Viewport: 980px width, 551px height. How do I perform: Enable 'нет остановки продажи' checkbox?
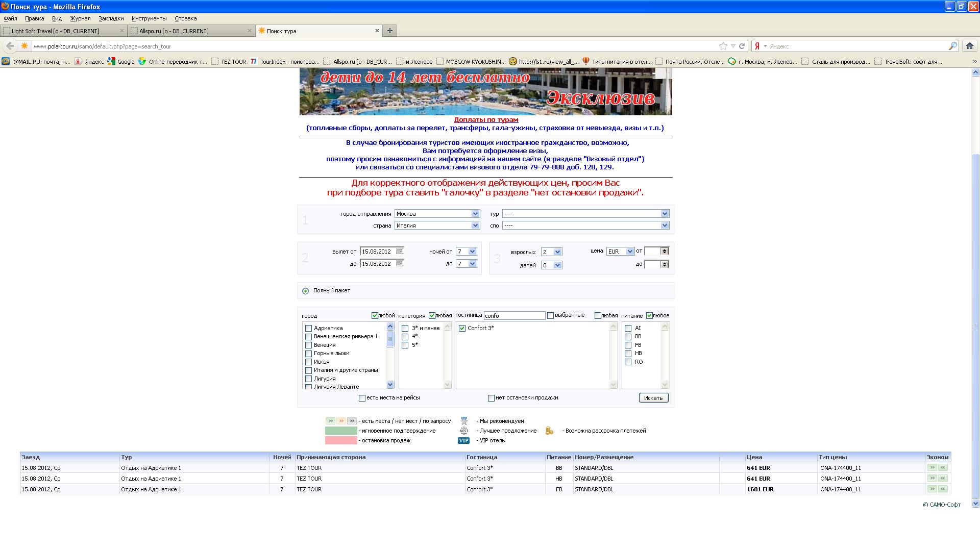click(491, 398)
